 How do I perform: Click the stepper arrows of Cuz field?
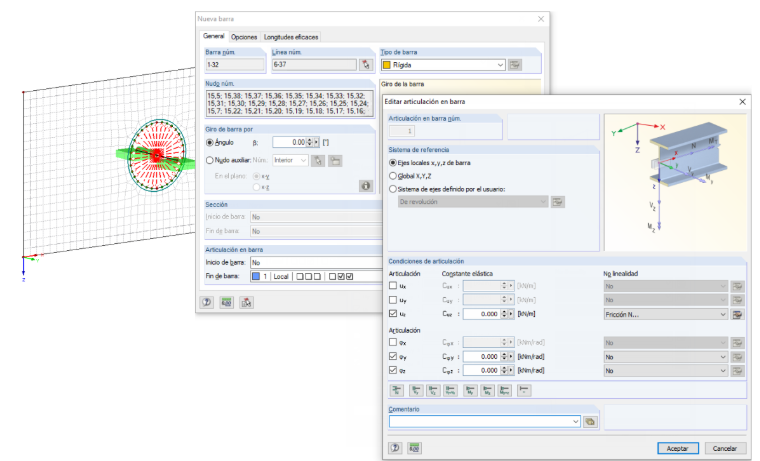(504, 314)
